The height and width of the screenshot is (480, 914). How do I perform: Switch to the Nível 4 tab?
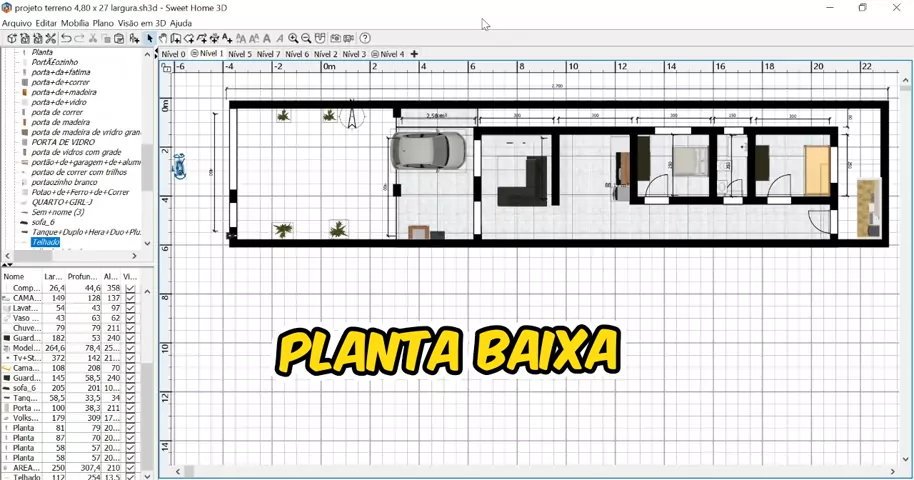tap(391, 54)
